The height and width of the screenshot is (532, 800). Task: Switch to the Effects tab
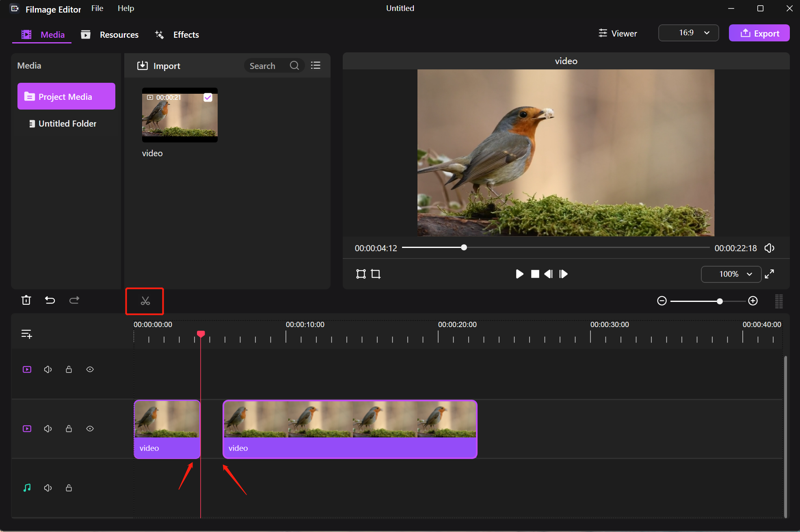177,34
